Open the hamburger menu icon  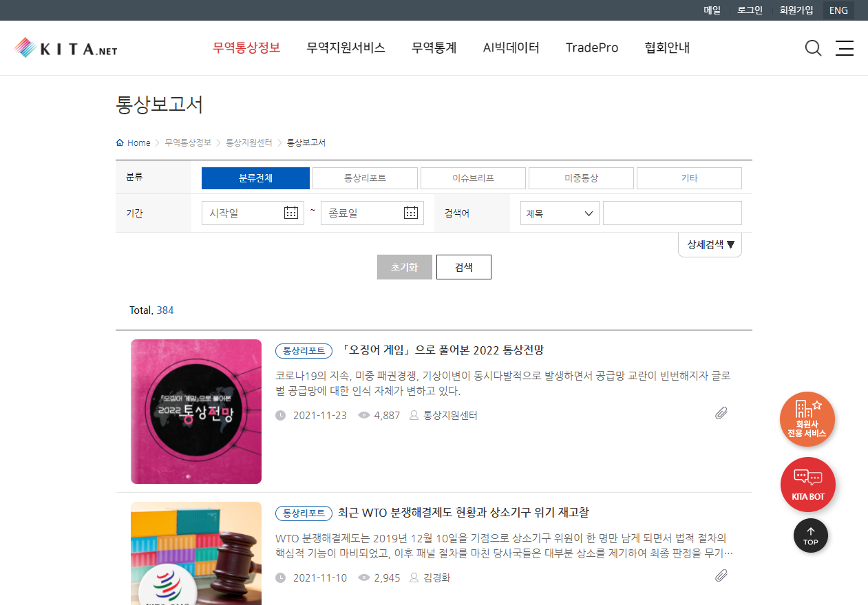click(844, 48)
